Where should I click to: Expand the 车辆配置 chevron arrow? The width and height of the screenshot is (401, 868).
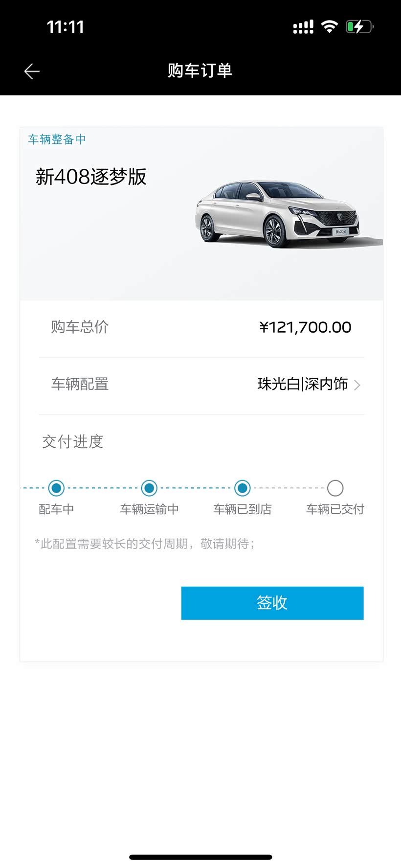(357, 385)
